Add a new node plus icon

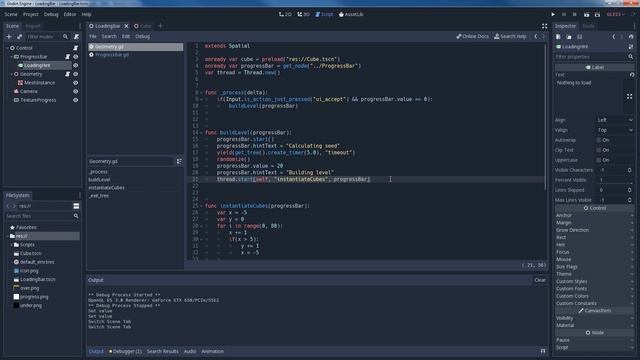[9, 37]
